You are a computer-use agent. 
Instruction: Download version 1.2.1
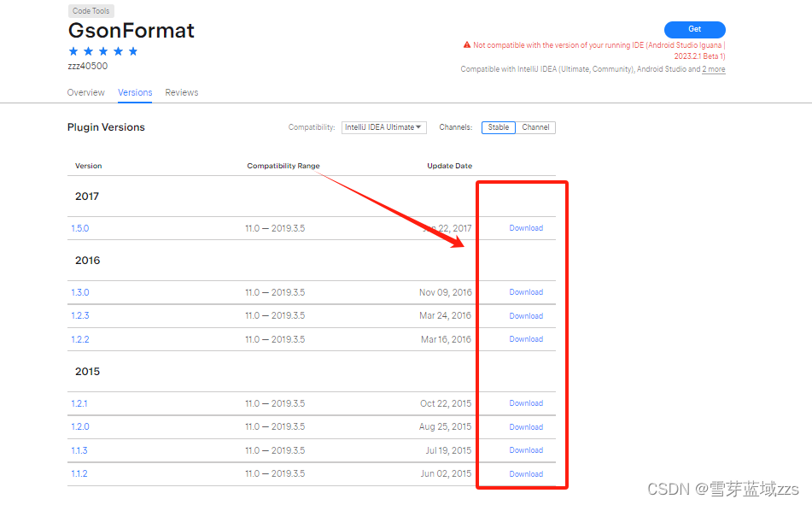click(526, 403)
